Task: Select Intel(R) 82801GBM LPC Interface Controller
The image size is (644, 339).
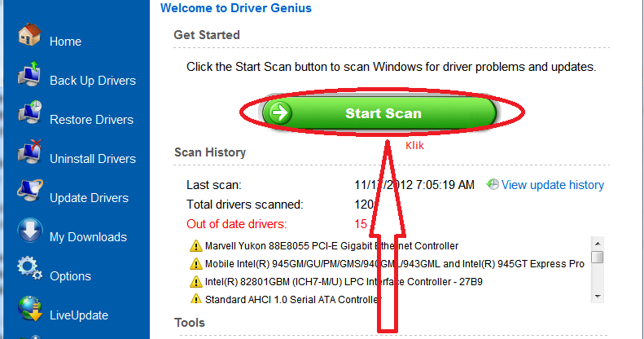Action: pyautogui.click(x=344, y=281)
